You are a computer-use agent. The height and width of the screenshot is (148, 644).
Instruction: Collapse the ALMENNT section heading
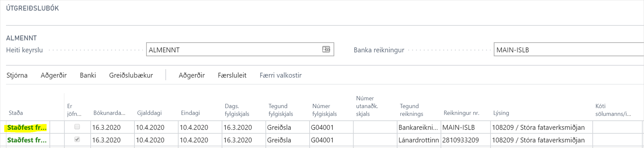[x=21, y=38]
